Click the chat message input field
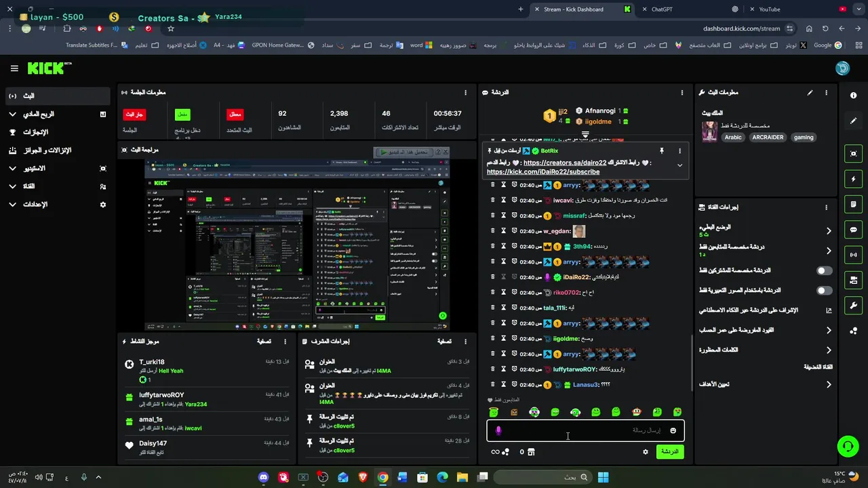Image resolution: width=868 pixels, height=488 pixels. click(585, 430)
